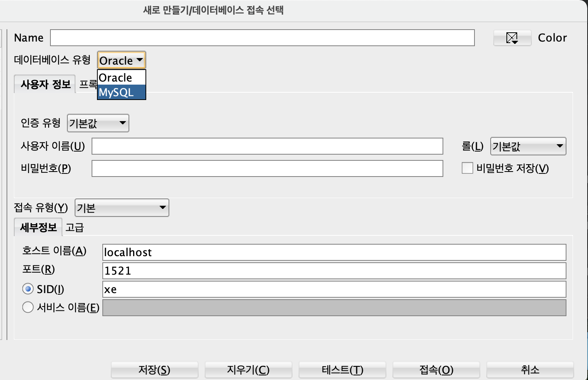Click the 접속 button
588x380 pixels.
(x=436, y=370)
